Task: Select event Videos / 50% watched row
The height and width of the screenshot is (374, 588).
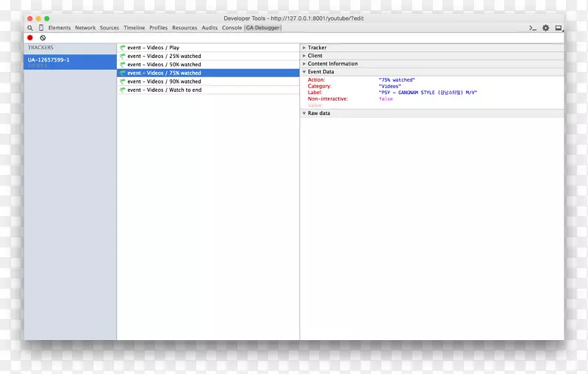Action: click(x=208, y=65)
